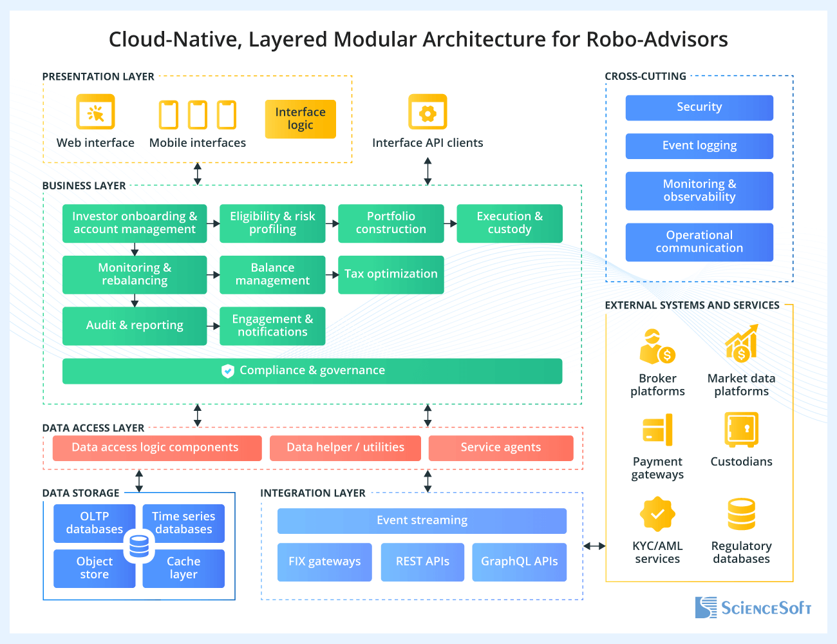Image resolution: width=837 pixels, height=644 pixels.
Task: Click the Web interface cursor icon
Action: tap(95, 111)
